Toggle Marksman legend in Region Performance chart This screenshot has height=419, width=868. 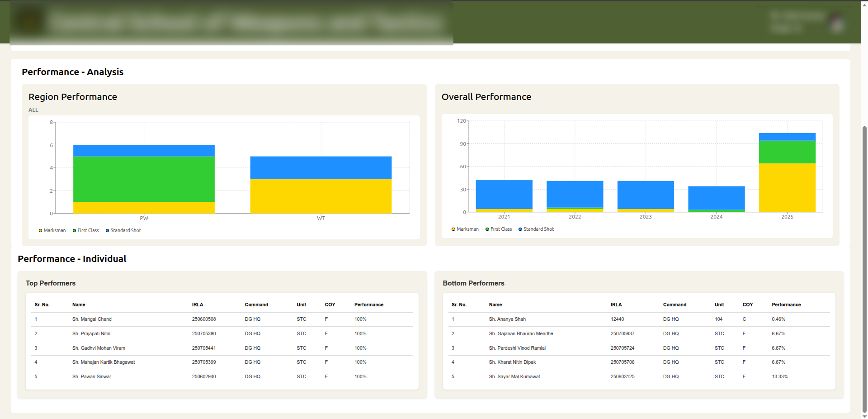click(x=52, y=230)
